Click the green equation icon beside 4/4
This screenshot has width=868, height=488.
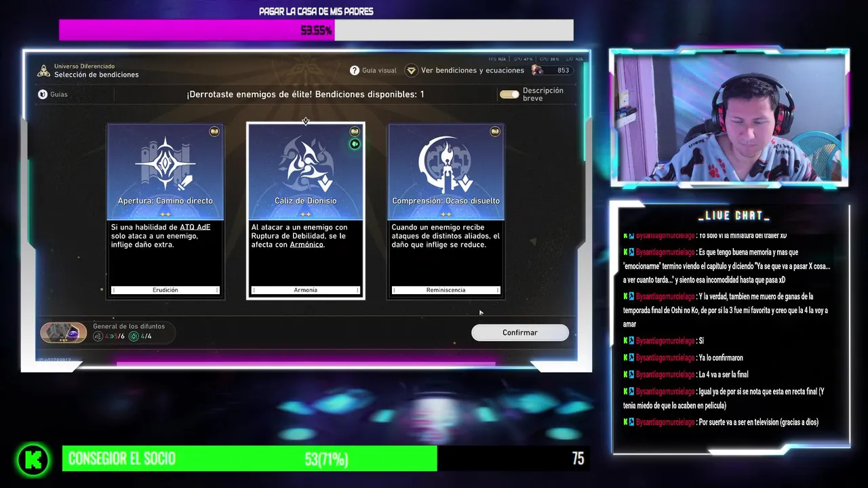coord(134,336)
